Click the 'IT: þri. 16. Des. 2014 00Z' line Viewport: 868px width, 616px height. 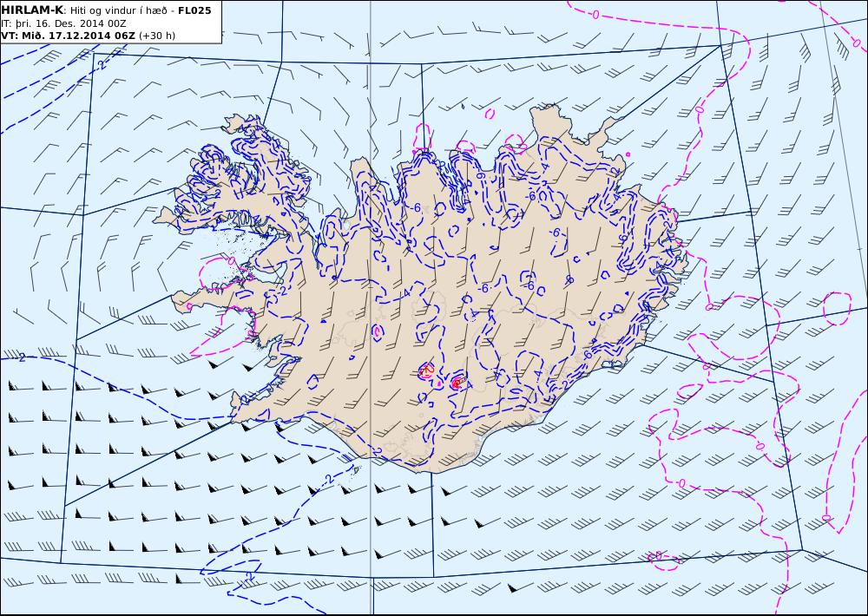[63, 23]
